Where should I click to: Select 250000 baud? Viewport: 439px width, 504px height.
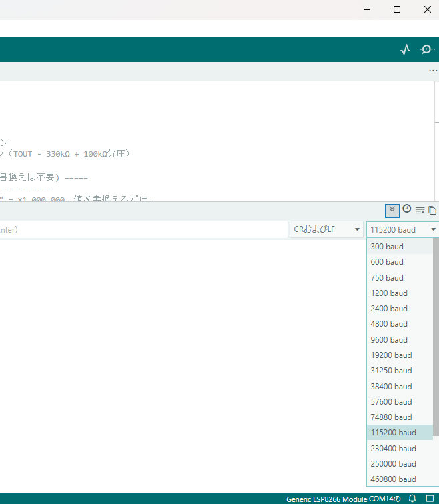point(400,464)
